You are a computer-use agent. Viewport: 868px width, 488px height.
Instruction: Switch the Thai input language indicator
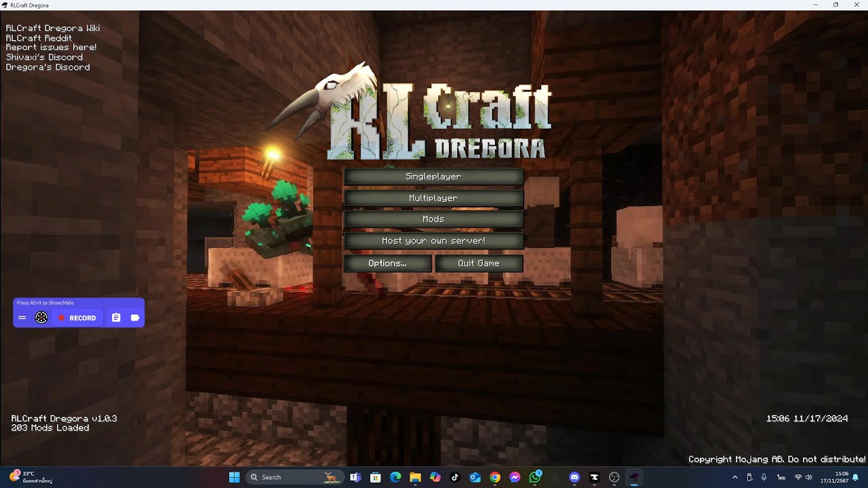[781, 477]
